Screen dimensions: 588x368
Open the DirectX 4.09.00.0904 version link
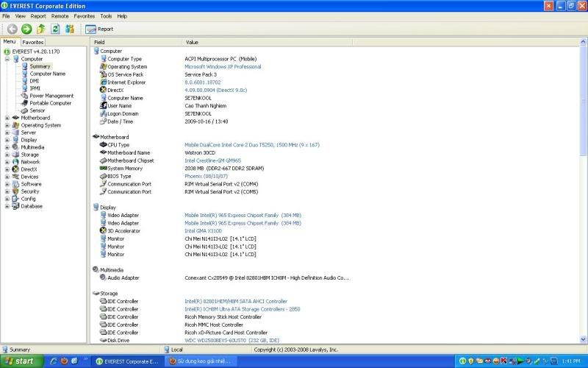pos(215,90)
